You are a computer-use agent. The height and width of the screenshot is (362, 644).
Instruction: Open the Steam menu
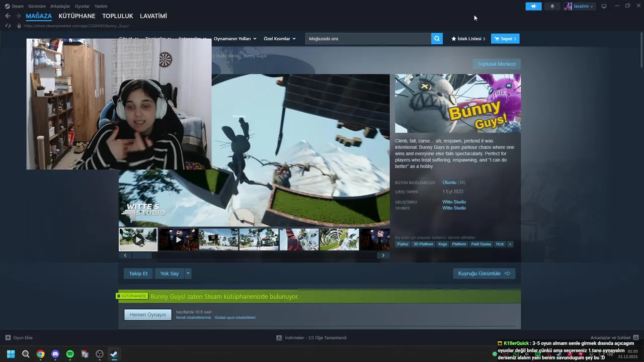(x=14, y=6)
